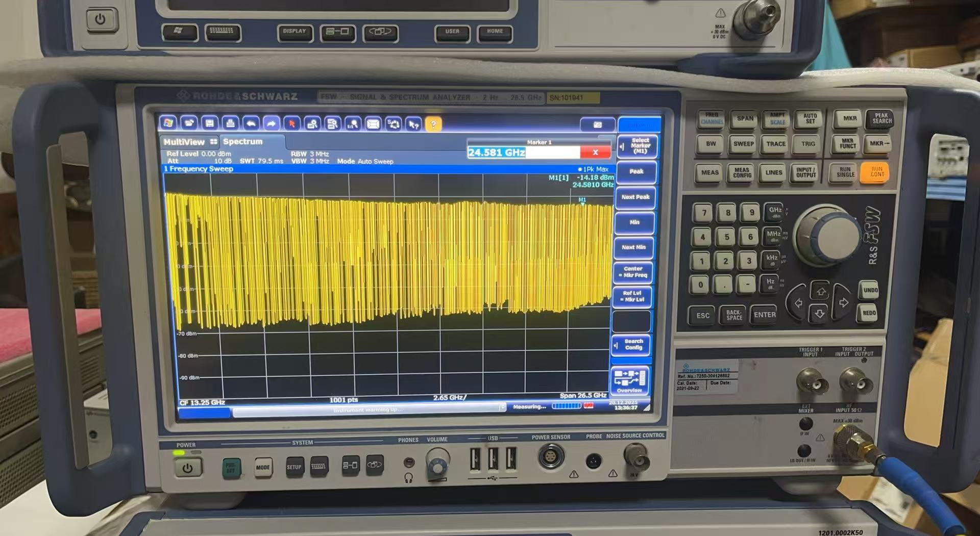Click the 1:1 zoom reset icon

coord(352,124)
